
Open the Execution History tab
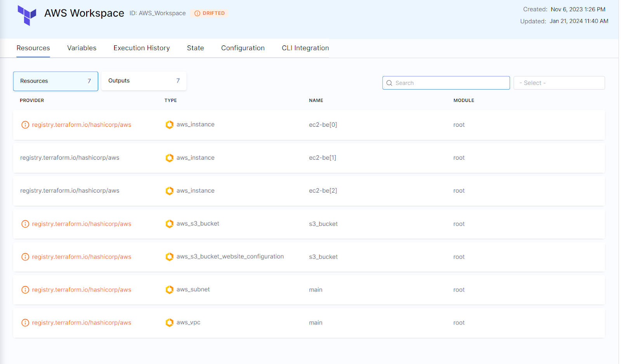click(142, 48)
